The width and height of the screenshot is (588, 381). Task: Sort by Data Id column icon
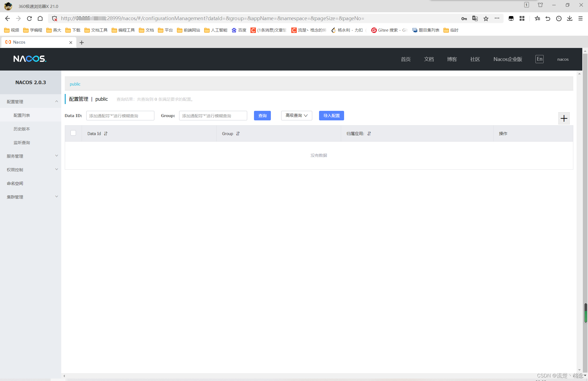click(106, 133)
